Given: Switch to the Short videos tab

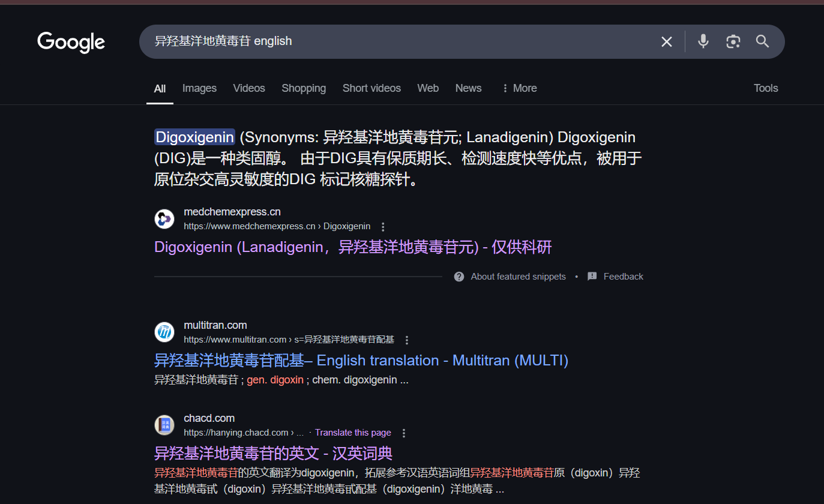Looking at the screenshot, I should [x=371, y=88].
